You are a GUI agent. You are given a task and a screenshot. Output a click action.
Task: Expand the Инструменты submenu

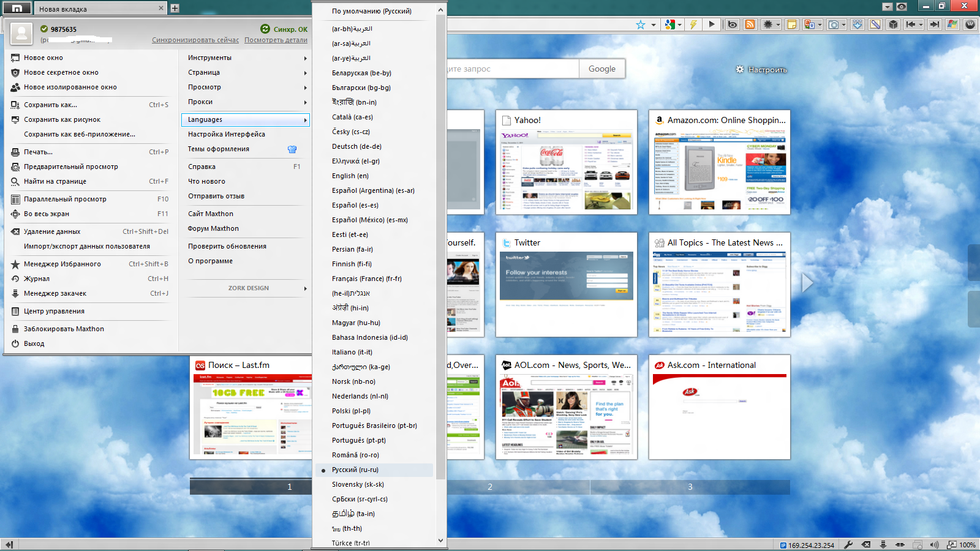pos(245,58)
